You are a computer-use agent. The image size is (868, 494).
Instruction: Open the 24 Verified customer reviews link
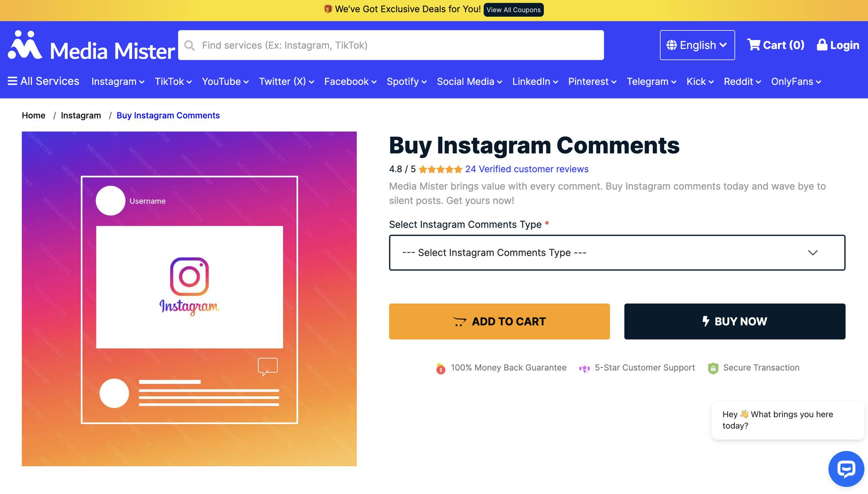[526, 169]
